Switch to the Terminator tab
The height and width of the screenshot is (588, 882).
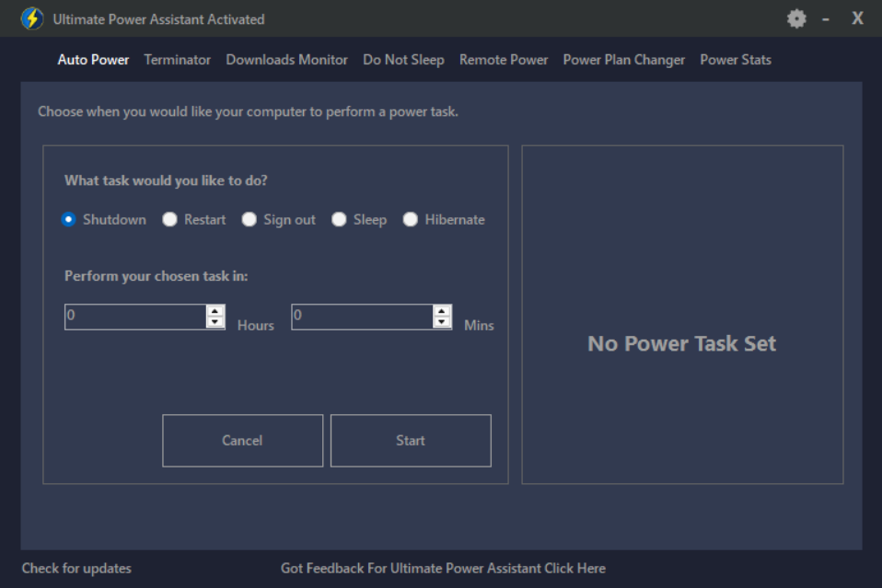(177, 60)
